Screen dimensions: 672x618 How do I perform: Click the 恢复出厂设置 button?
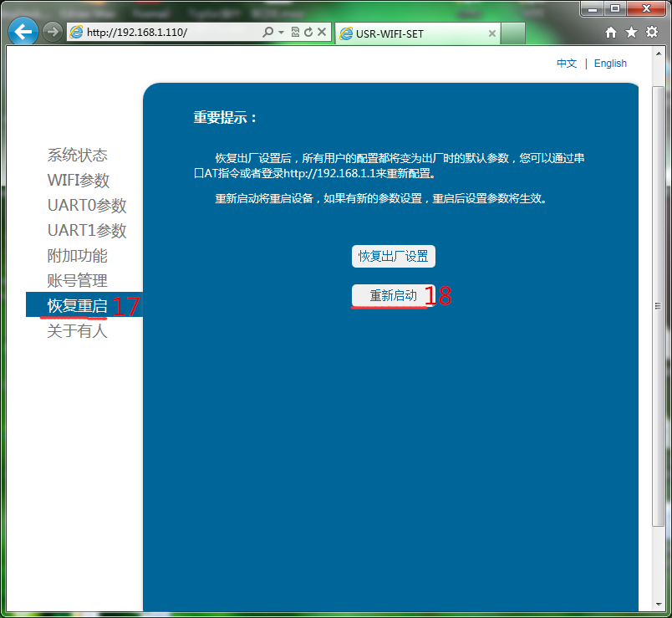click(x=393, y=257)
